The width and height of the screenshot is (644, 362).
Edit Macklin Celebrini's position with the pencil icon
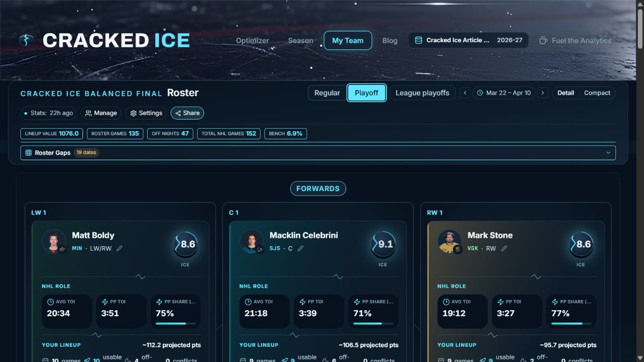(x=300, y=249)
